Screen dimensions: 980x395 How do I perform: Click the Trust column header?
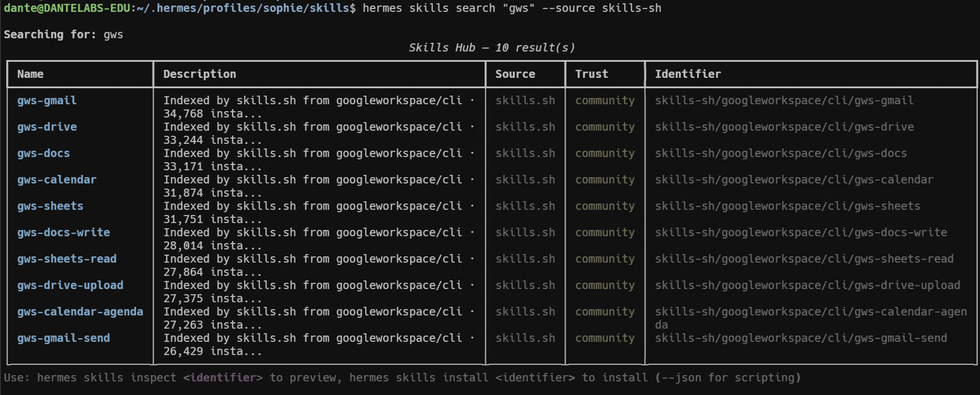pyautogui.click(x=592, y=74)
